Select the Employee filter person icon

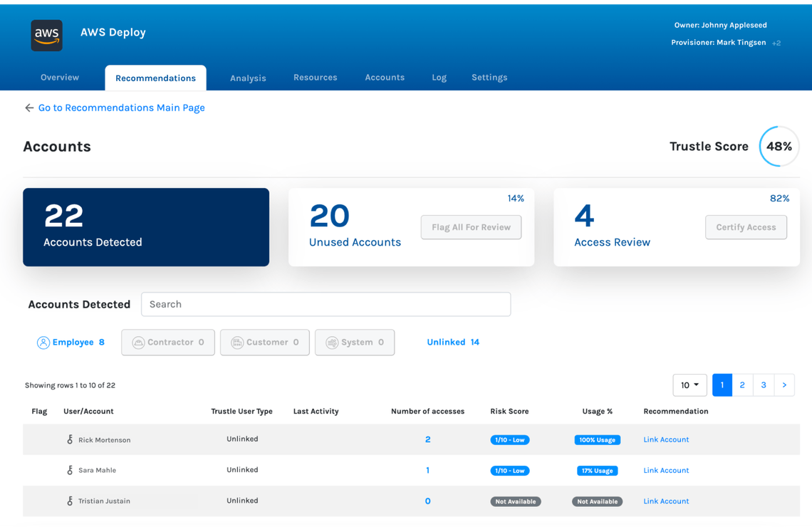[x=43, y=343]
